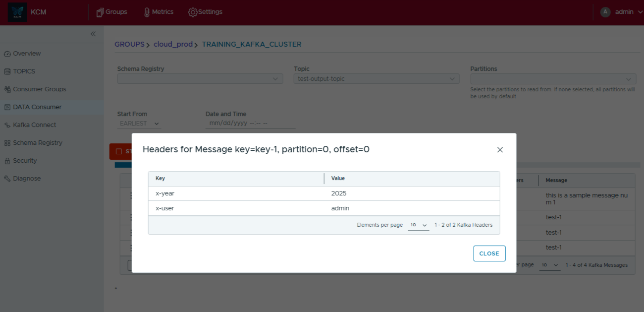This screenshot has height=312, width=644.
Task: Open Groups from the top bar
Action: click(111, 12)
